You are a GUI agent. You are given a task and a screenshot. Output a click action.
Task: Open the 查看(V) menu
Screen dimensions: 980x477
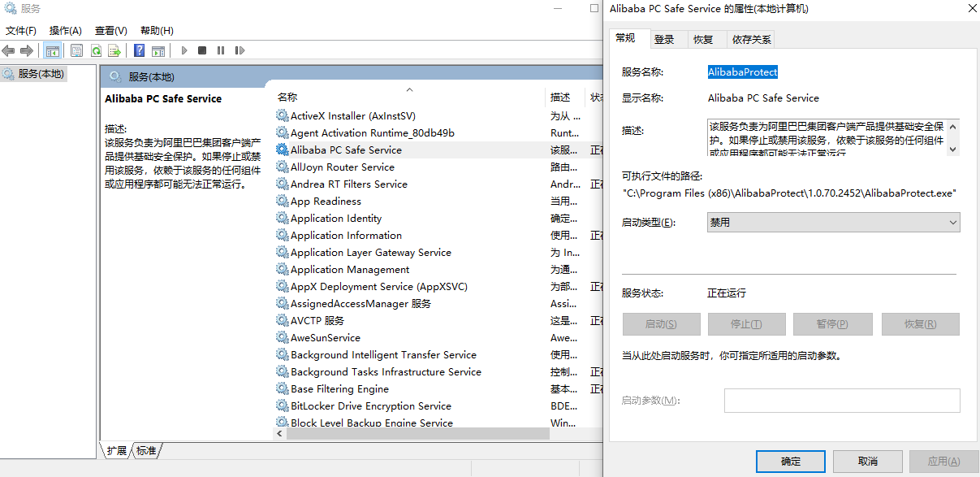pyautogui.click(x=110, y=31)
